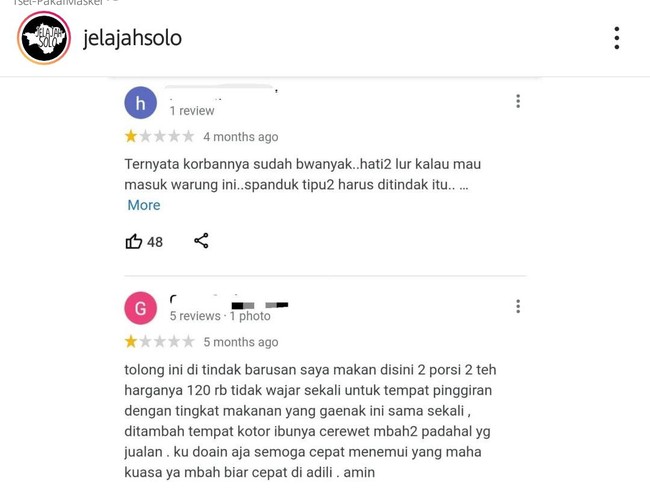650x488 pixels.
Task: Click the '5 months ago' timestamp
Action: 241,342
